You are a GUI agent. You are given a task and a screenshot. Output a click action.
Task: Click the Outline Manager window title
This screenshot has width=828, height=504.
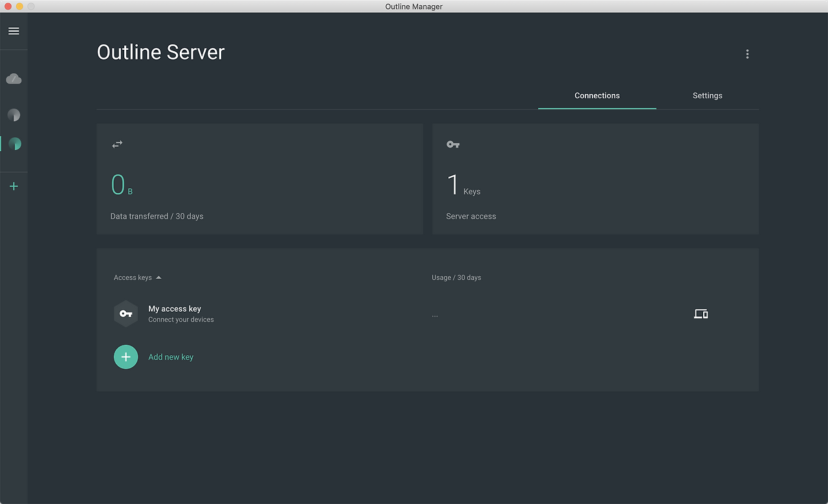point(414,6)
